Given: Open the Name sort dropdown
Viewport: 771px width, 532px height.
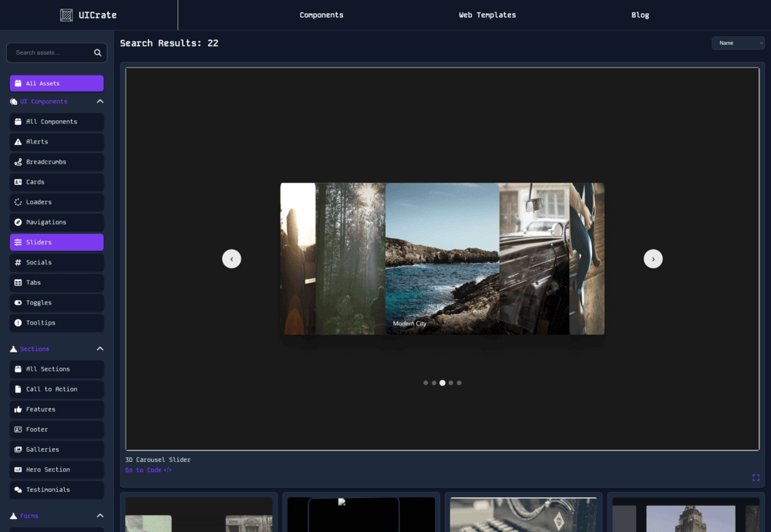Looking at the screenshot, I should pos(738,43).
